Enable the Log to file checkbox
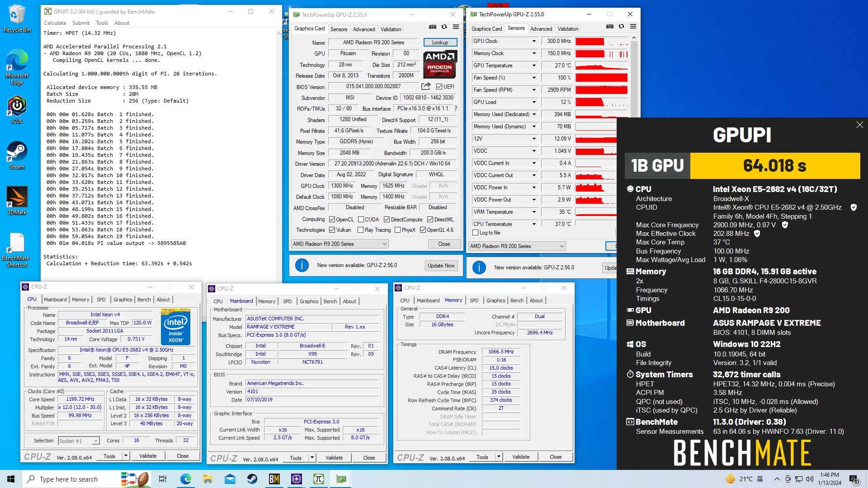The width and height of the screenshot is (868, 488). [475, 233]
